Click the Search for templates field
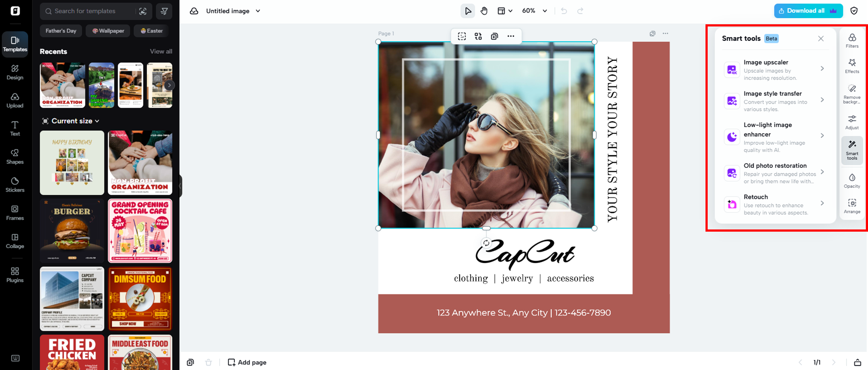The height and width of the screenshot is (370, 868). coord(90,11)
